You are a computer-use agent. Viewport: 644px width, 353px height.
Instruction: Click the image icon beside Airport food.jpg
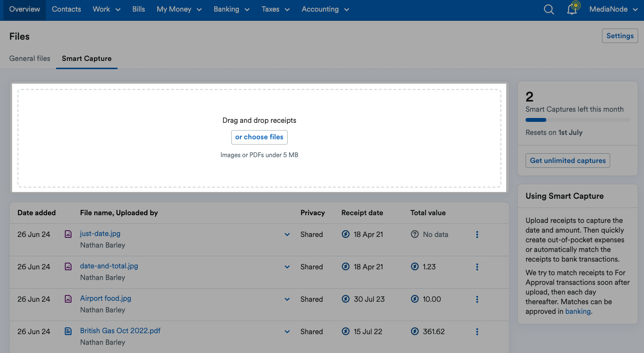(x=68, y=298)
